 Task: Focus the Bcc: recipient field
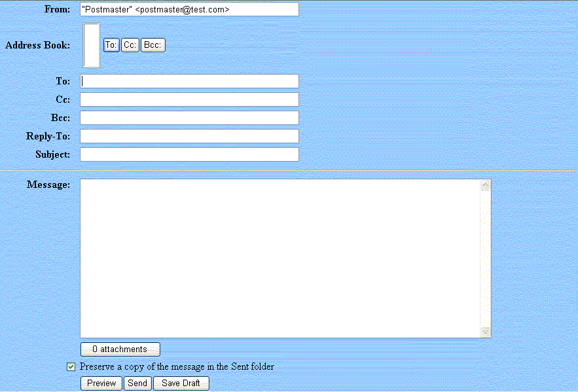coord(189,118)
